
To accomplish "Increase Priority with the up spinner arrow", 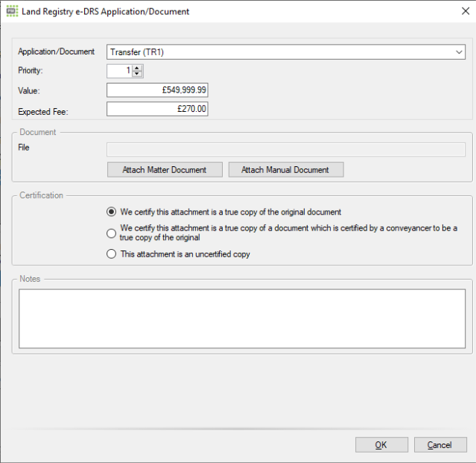I will 137,68.
